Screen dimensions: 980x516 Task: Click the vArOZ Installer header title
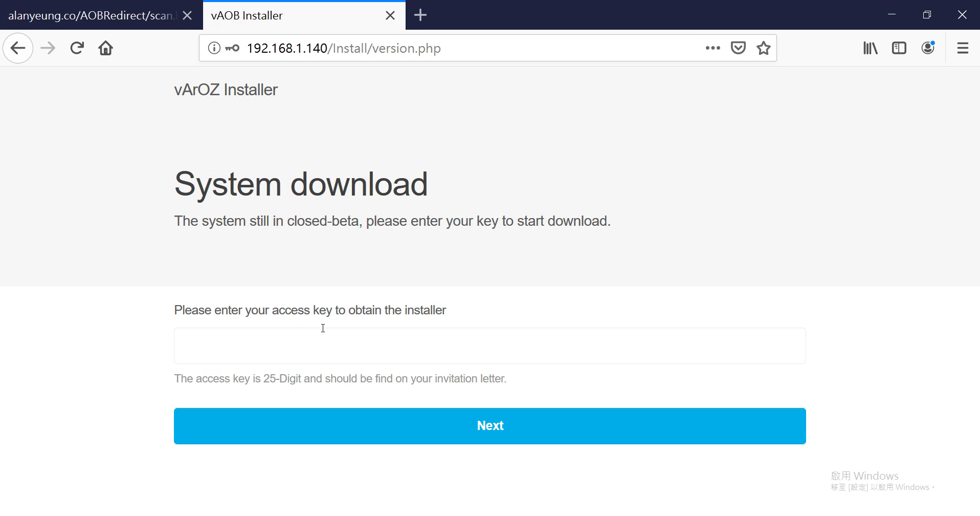226,90
